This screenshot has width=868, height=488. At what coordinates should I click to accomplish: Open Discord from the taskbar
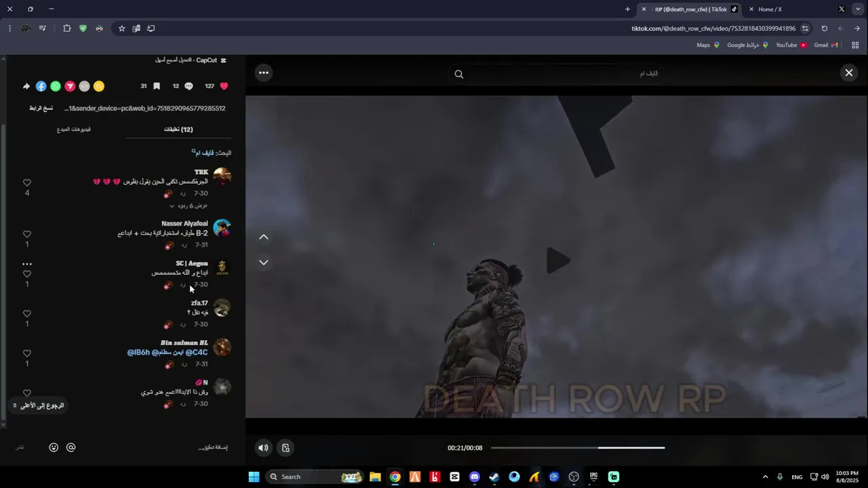(x=475, y=476)
